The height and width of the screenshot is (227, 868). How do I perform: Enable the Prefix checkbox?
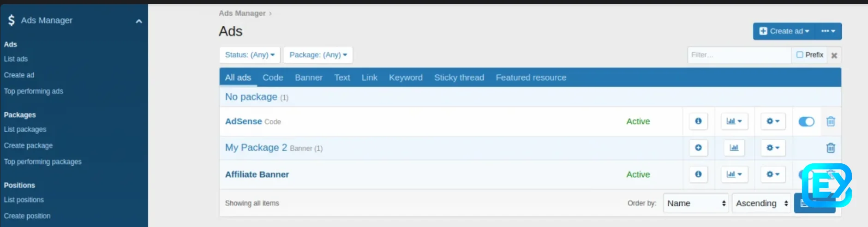pos(800,55)
